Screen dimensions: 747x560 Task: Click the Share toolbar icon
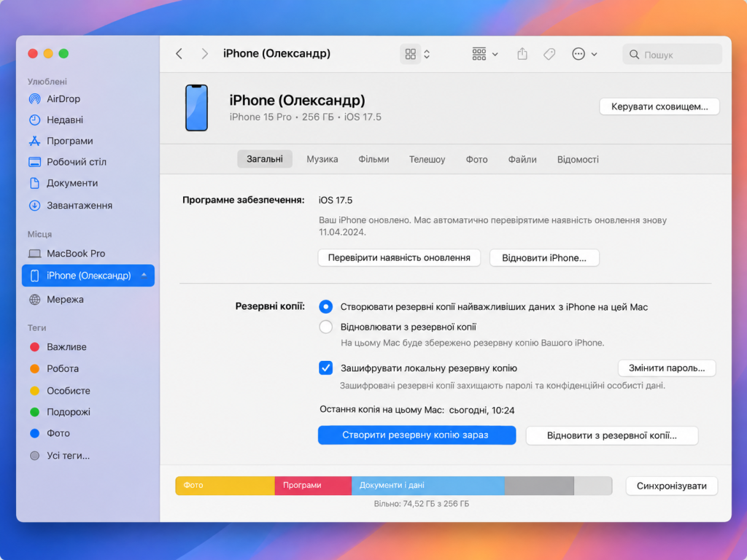[522, 54]
